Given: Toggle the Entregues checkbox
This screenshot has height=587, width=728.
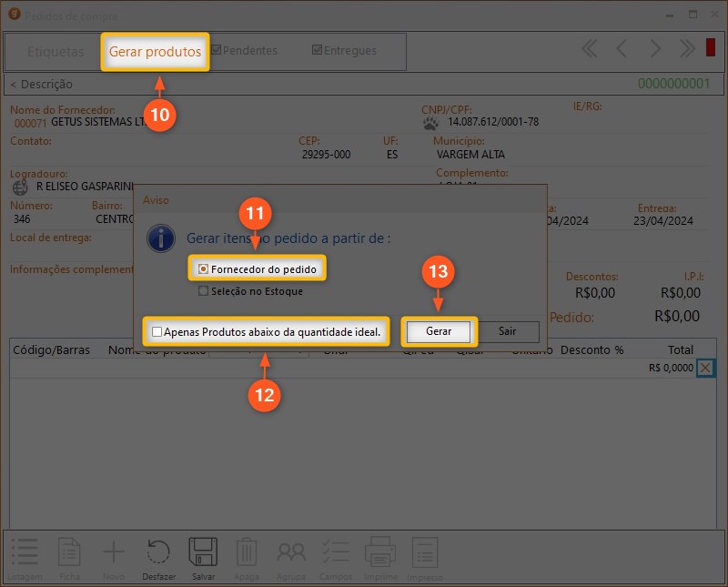Looking at the screenshot, I should coord(317,51).
